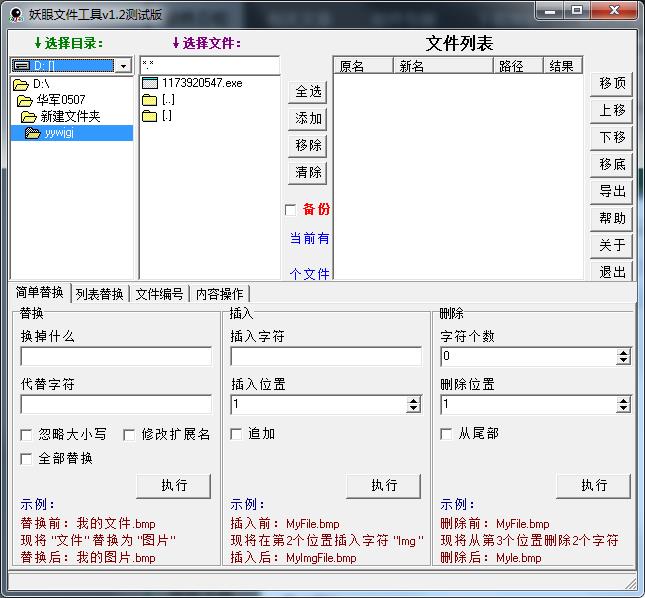Click the 路径 column header

click(518, 66)
